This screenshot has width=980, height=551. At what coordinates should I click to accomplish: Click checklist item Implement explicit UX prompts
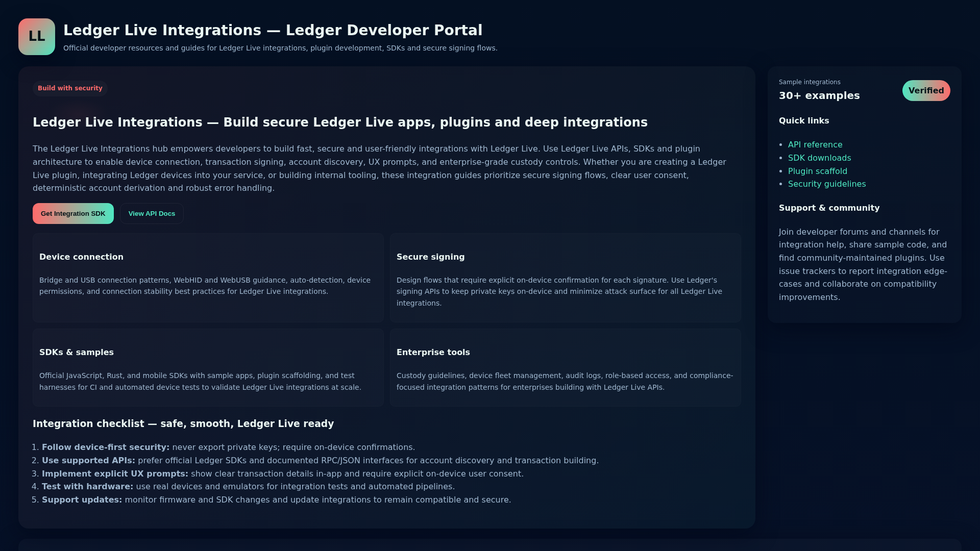(283, 474)
